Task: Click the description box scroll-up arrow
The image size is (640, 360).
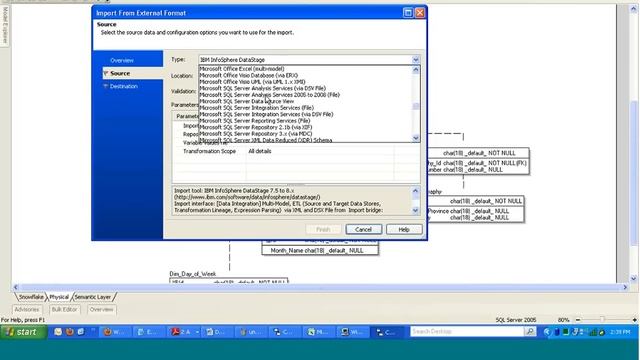Action: pyautogui.click(x=416, y=191)
